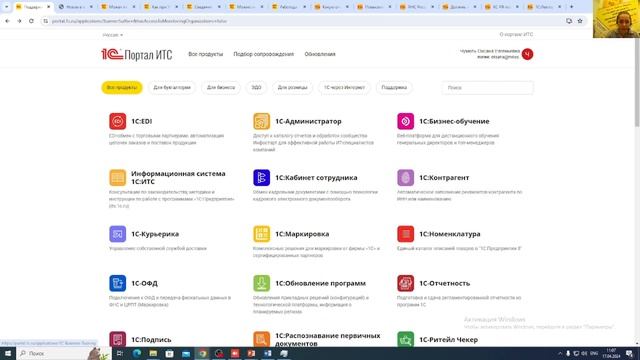Open the 1С:Кабинет сотрудника title link

(316, 178)
